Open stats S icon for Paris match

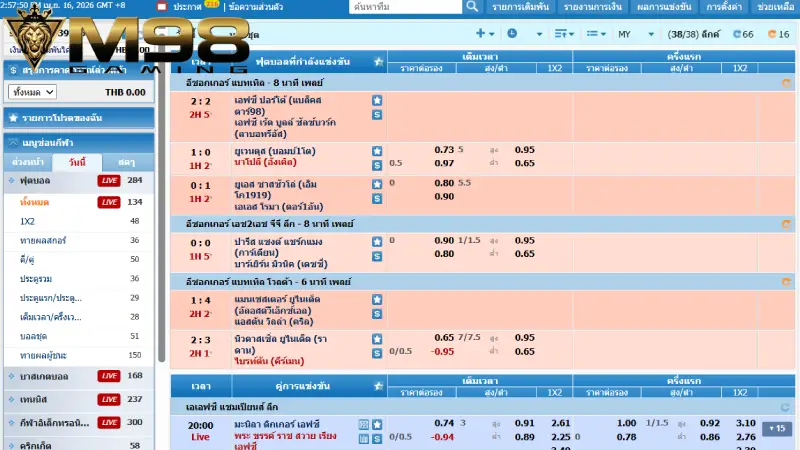click(x=377, y=256)
